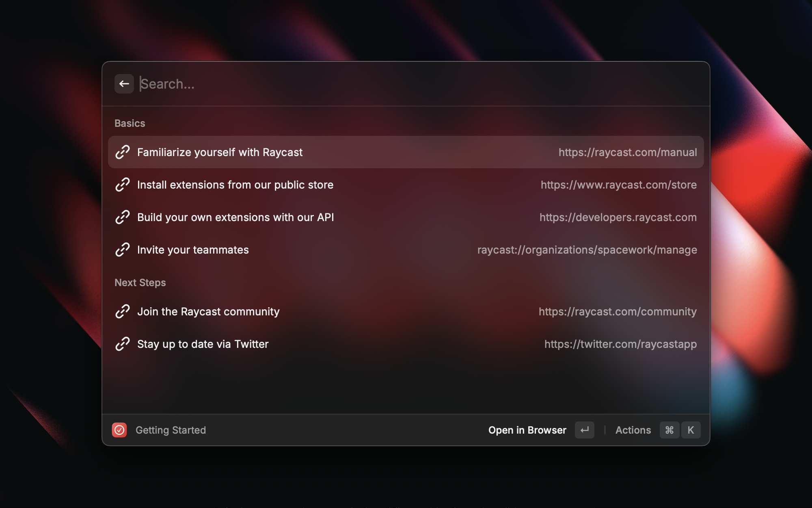This screenshot has height=508, width=812.
Task: Click the red Getting Started checkmark icon
Action: point(119,430)
